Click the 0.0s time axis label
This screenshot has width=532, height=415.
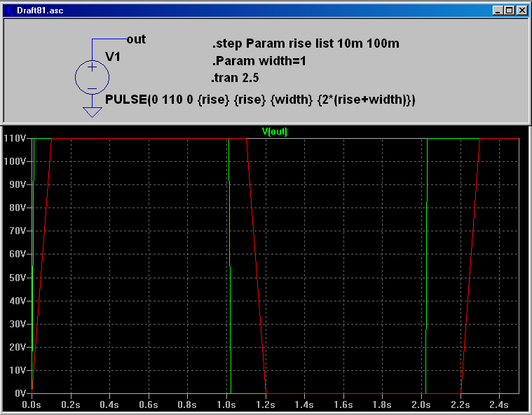(32, 404)
